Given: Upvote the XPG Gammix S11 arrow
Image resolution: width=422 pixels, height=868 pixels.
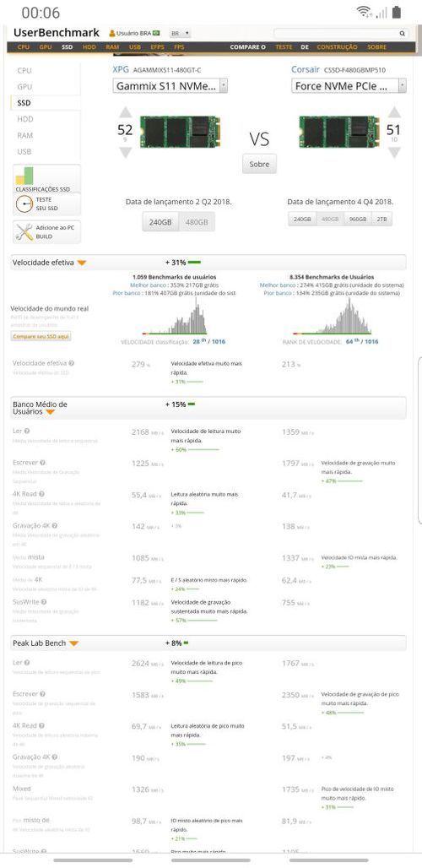Looking at the screenshot, I should pyautogui.click(x=126, y=112).
